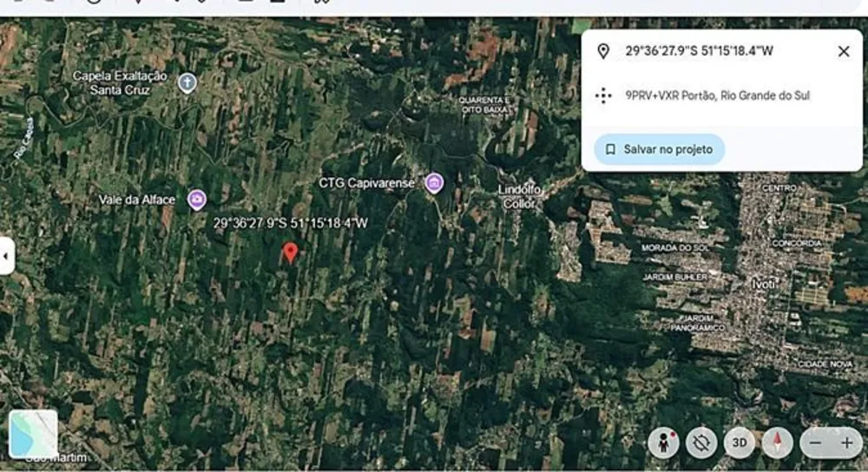
Task: Click the Lindolfo Collor map label
Action: tap(519, 196)
